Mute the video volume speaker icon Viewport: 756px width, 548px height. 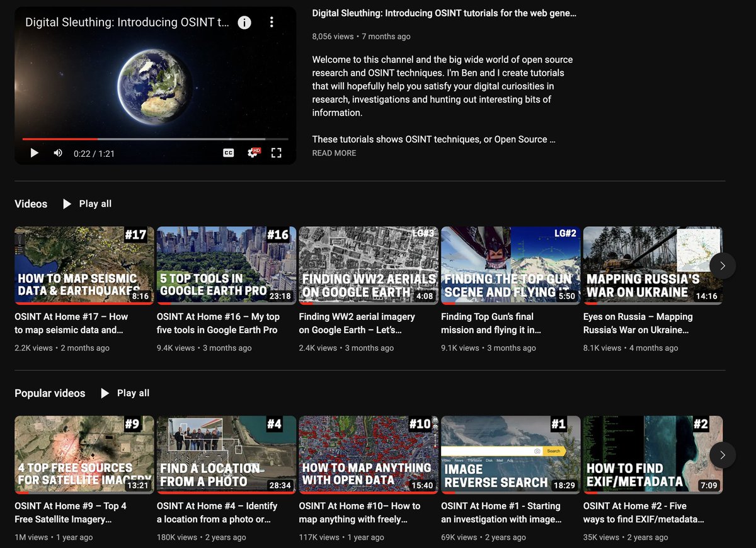point(58,153)
